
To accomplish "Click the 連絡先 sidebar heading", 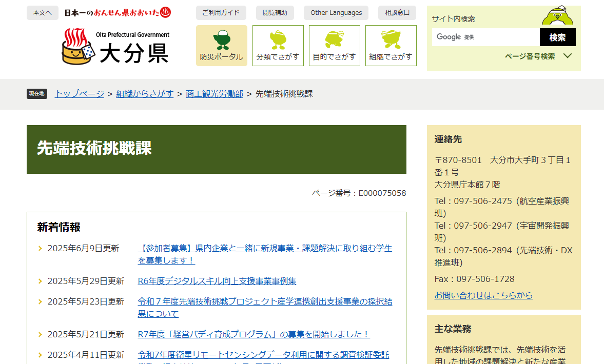I will click(x=448, y=139).
